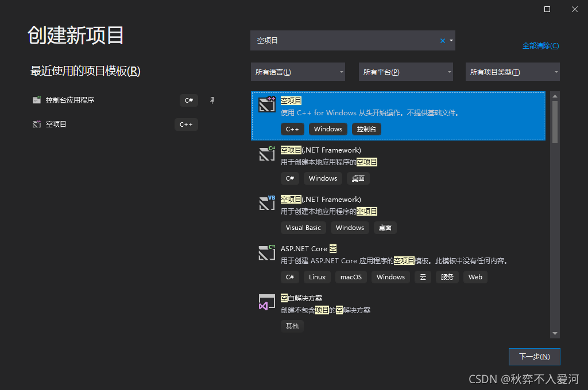Image resolution: width=588 pixels, height=390 pixels.
Task: Pin the 控制台应用程序 recent template
Action: tap(212, 100)
